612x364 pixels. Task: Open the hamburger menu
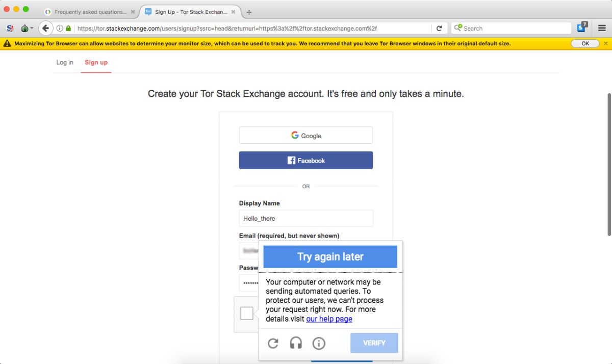[602, 29]
